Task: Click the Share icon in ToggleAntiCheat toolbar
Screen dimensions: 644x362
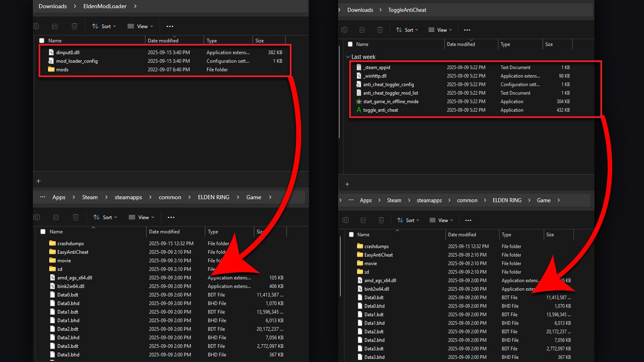Action: click(x=362, y=30)
